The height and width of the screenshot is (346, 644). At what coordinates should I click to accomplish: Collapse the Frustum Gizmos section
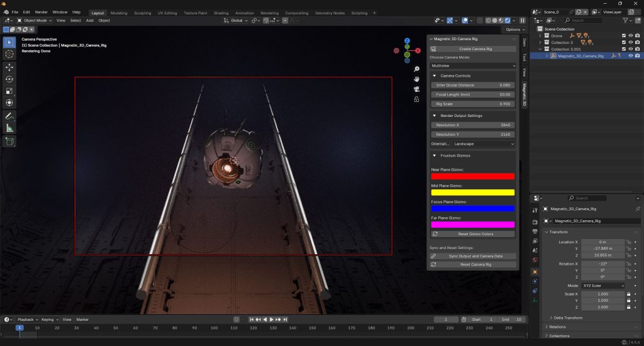[x=435, y=156]
